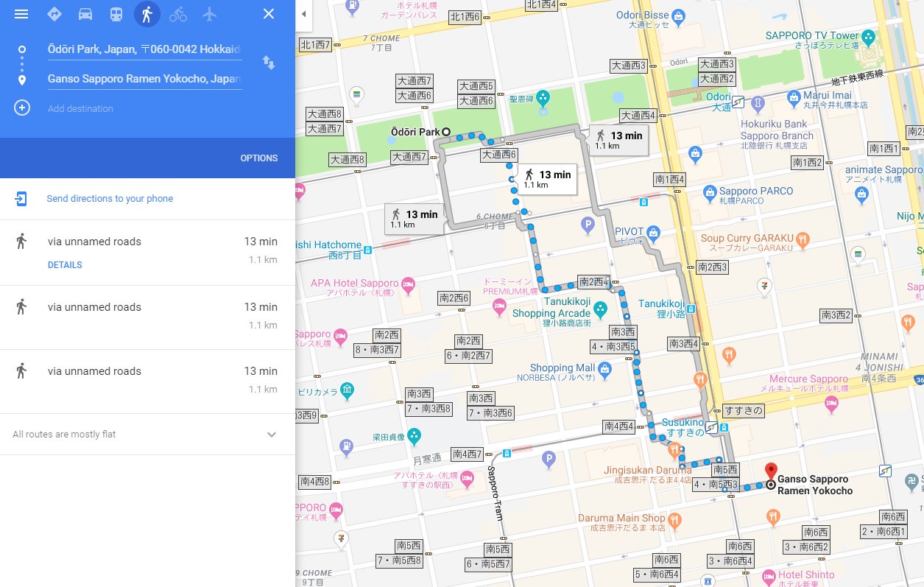The image size is (924, 587).
Task: Edit the Ōdōri Park starting point field
Action: (x=144, y=50)
